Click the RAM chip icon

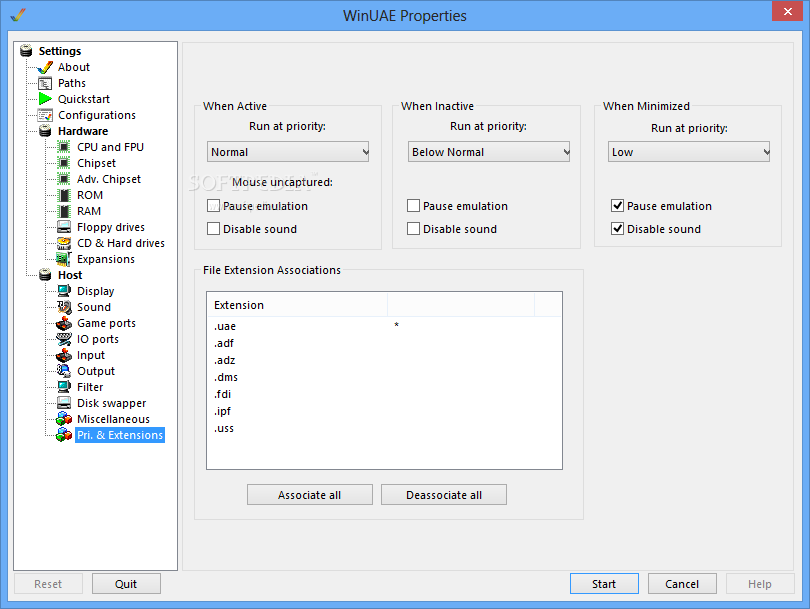pyautogui.click(x=64, y=211)
